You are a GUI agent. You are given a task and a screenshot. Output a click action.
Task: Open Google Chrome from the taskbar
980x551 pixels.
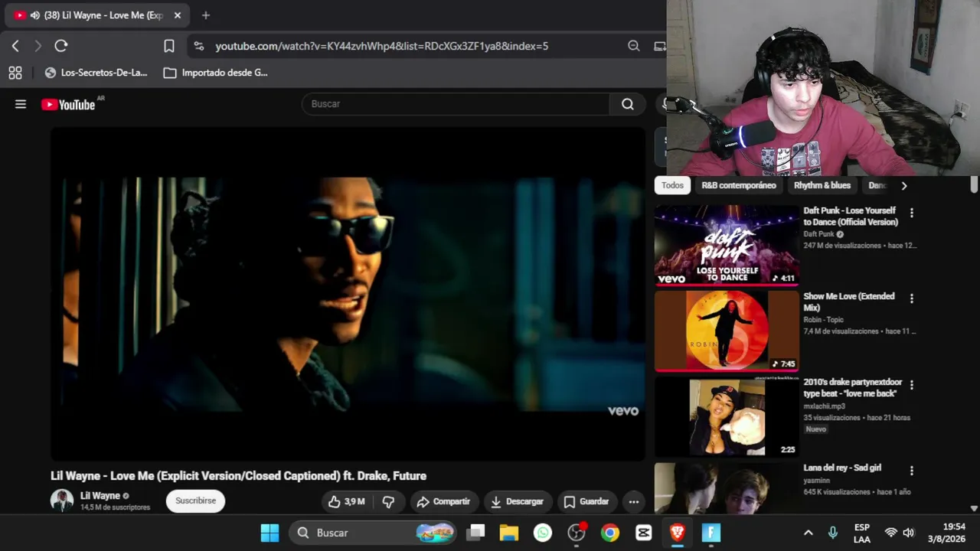pos(610,533)
